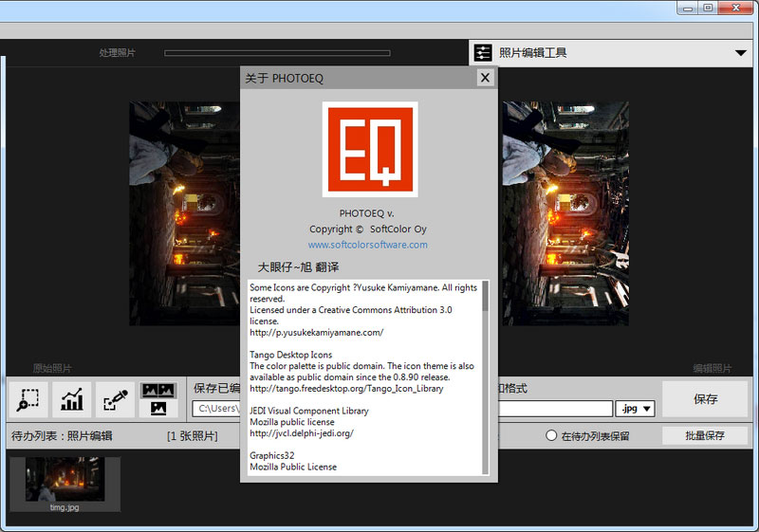Select the zoom selection tool icon
The height and width of the screenshot is (532, 759).
pyautogui.click(x=28, y=400)
